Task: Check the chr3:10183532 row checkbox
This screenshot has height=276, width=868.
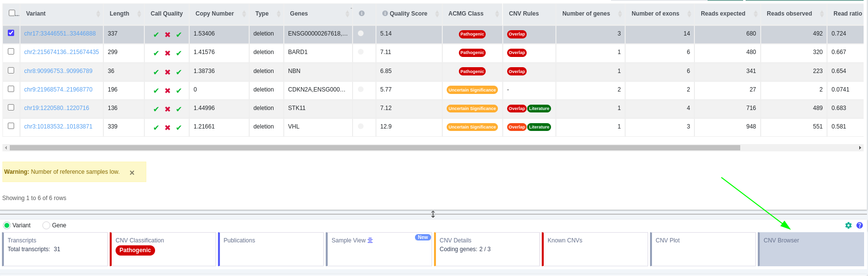Action: coord(11,126)
